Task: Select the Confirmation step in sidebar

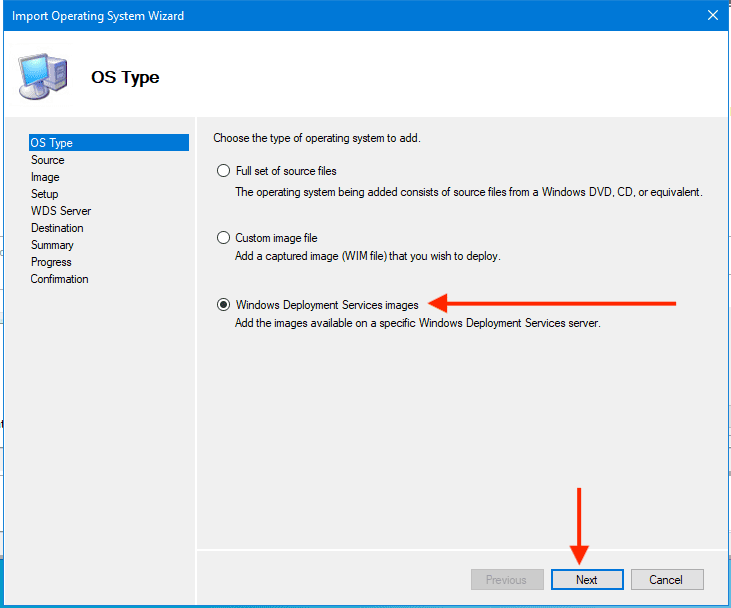Action: pyautogui.click(x=59, y=279)
